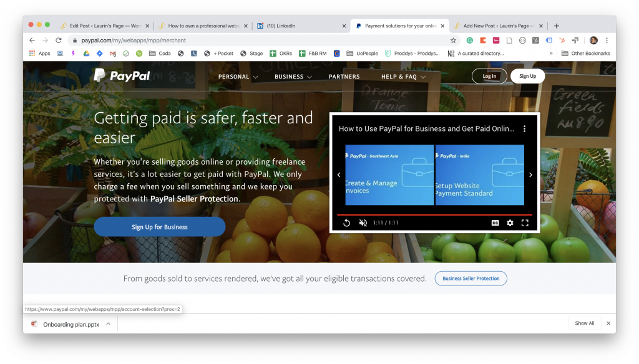Close the LinkedIn tab
Viewport: 639px width, 364px height.
tap(344, 26)
